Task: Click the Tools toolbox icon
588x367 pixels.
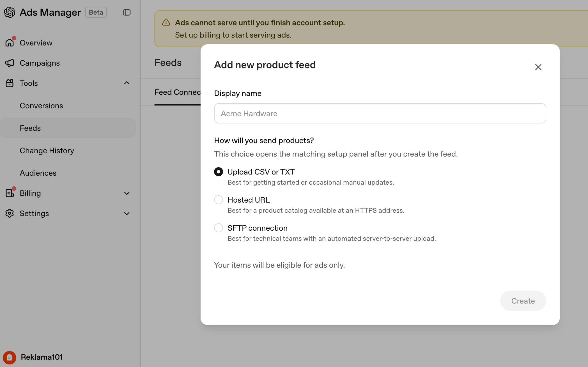Action: pos(10,83)
